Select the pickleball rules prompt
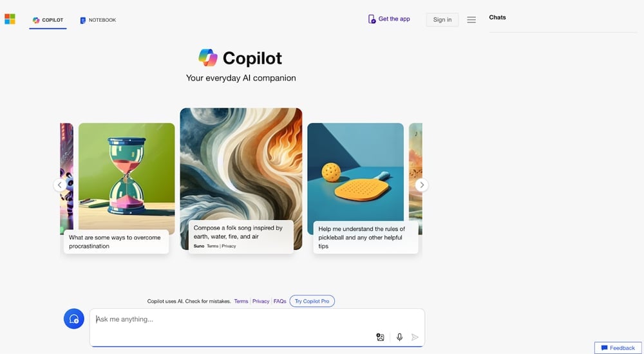Image resolution: width=644 pixels, height=354 pixels. pos(366,238)
